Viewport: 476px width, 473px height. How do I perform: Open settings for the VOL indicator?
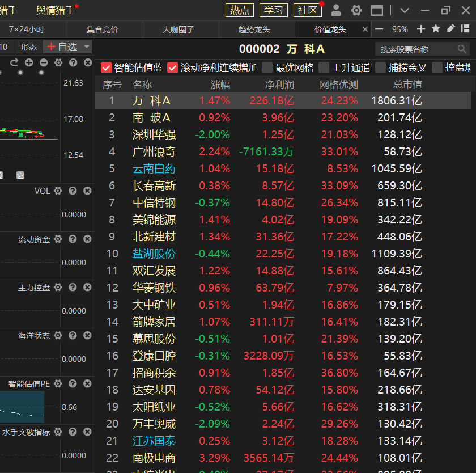tap(58, 191)
